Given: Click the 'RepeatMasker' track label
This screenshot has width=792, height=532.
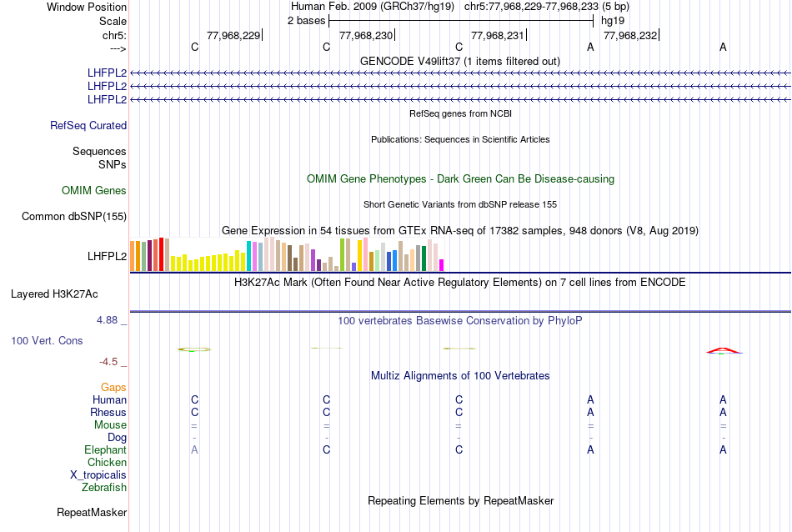Looking at the screenshot, I should coord(92,512).
